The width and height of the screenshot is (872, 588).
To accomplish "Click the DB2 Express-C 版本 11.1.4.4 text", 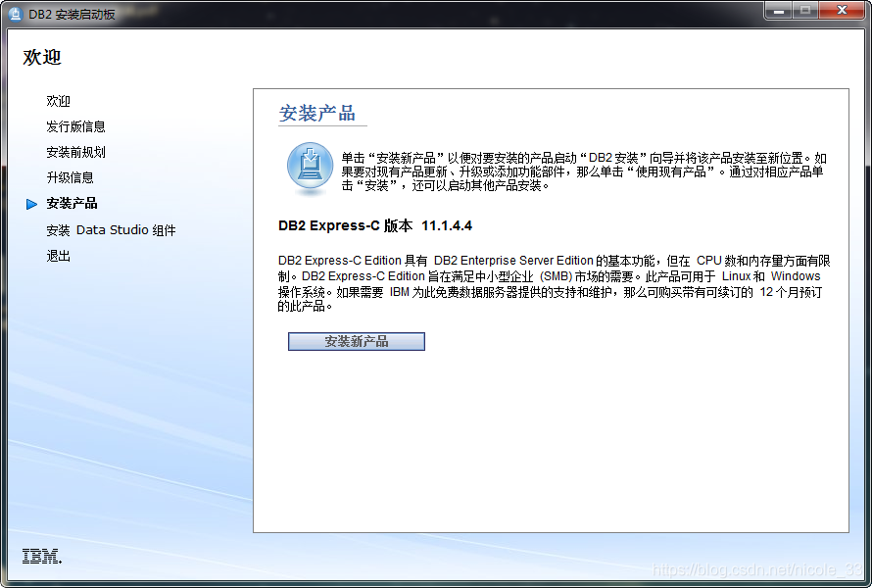I will point(375,225).
